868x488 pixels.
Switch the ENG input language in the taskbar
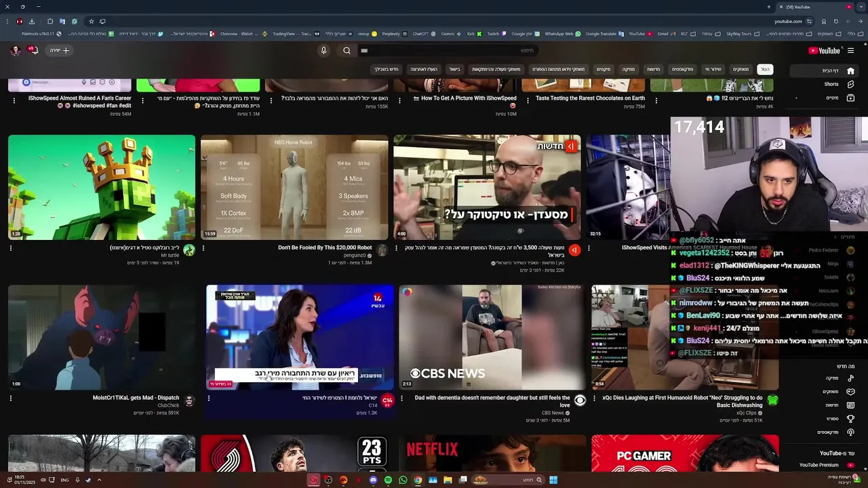pos(64,480)
